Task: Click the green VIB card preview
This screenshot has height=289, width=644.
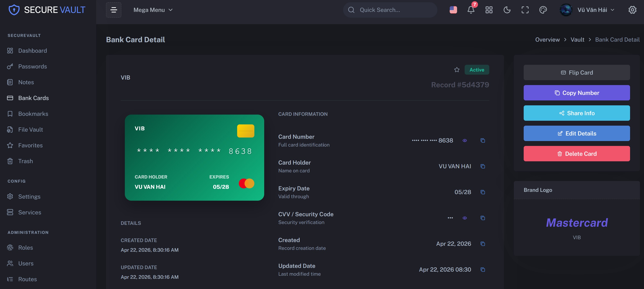Action: [x=194, y=157]
